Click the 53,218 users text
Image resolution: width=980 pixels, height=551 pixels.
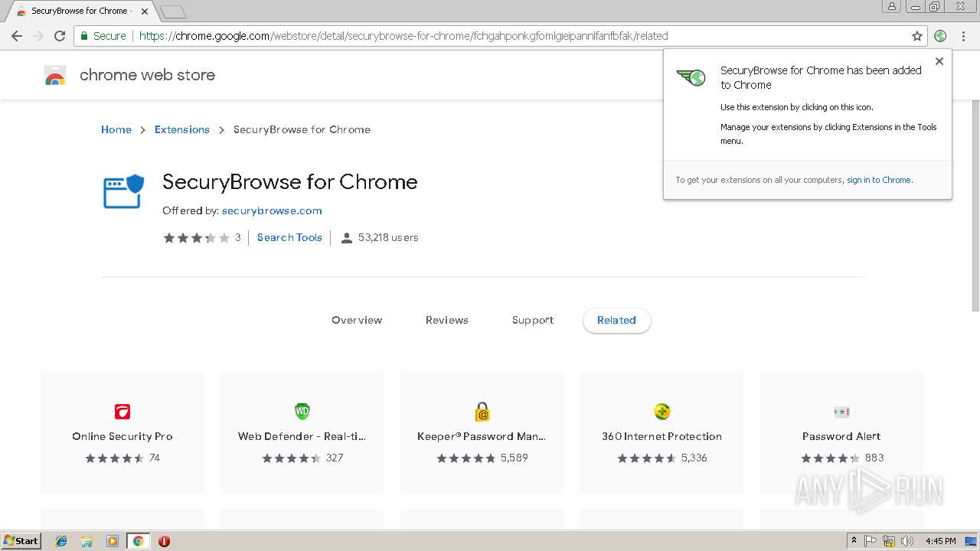click(x=388, y=237)
